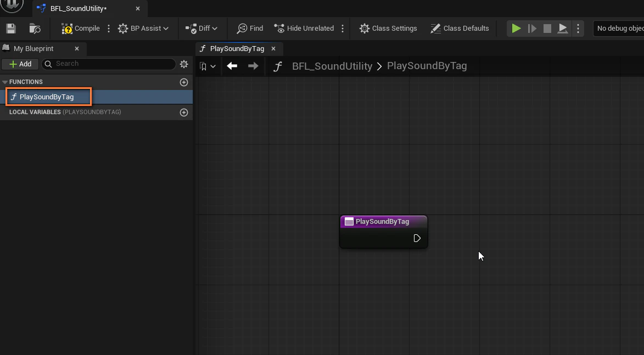Open play mode options menu
Image resolution: width=644 pixels, height=355 pixels.
click(578, 29)
